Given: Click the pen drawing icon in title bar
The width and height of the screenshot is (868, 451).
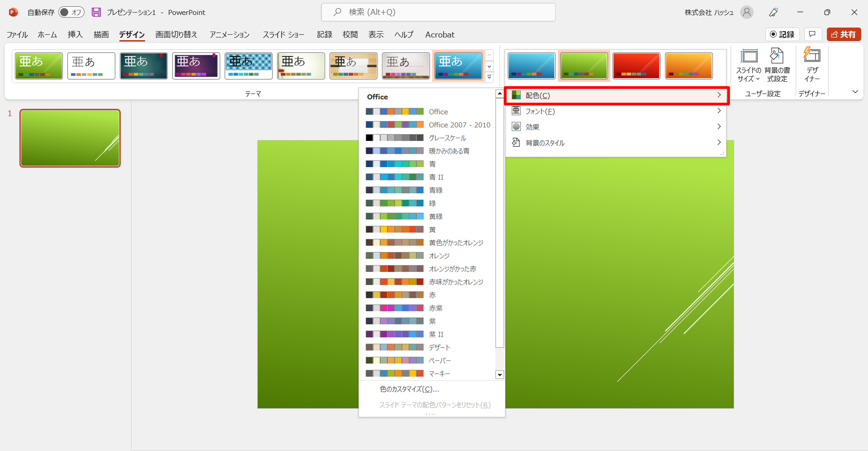Looking at the screenshot, I should click(774, 12).
